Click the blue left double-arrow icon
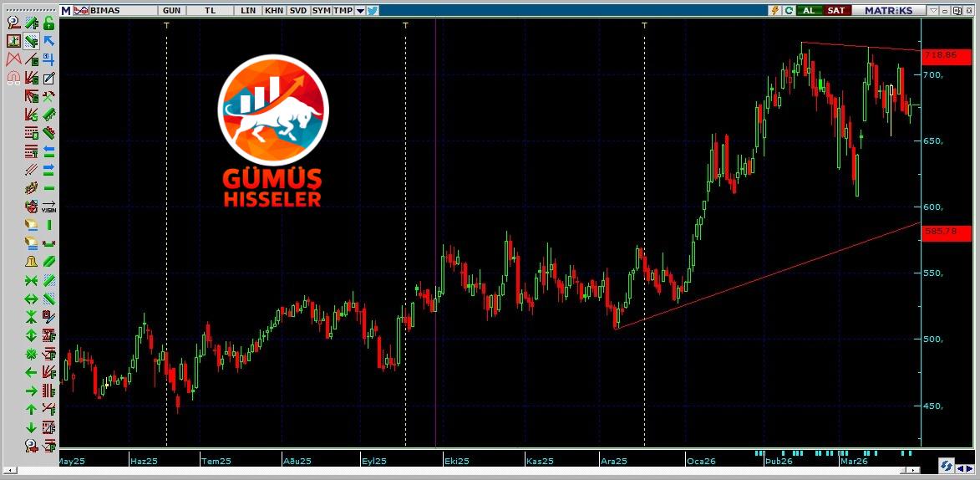Screen dimensions: 980x480 click(48, 151)
